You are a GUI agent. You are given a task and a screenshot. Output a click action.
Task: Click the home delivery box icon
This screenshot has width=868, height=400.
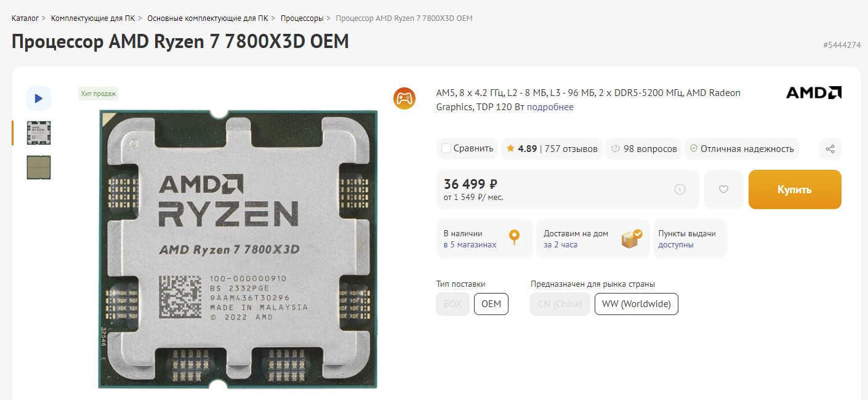[632, 238]
